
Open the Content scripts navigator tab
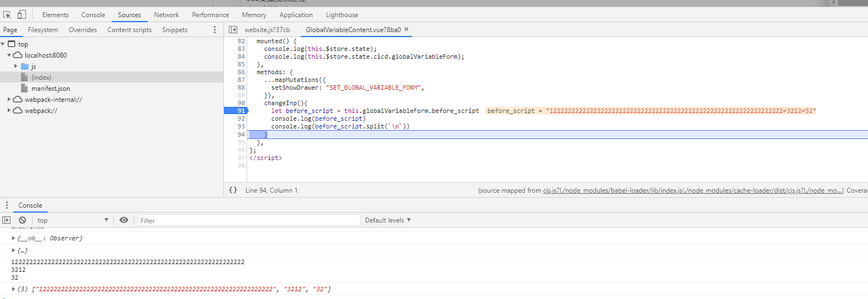(129, 30)
